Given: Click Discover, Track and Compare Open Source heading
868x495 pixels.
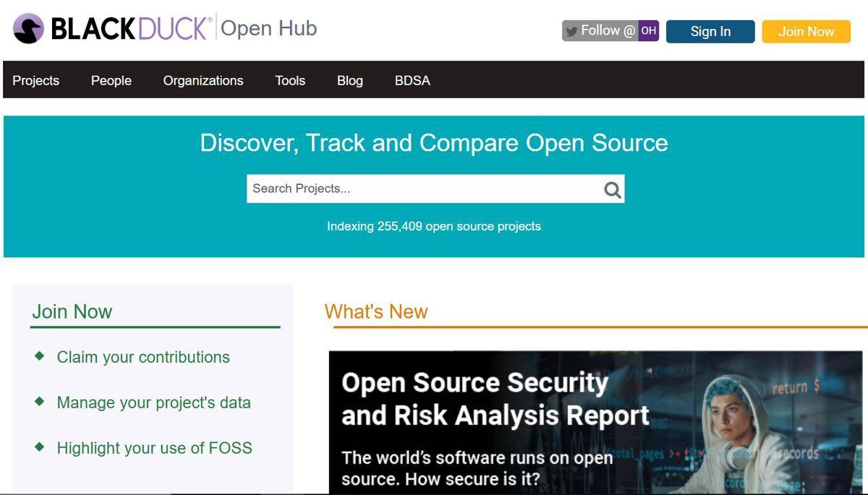Looking at the screenshot, I should point(434,142).
